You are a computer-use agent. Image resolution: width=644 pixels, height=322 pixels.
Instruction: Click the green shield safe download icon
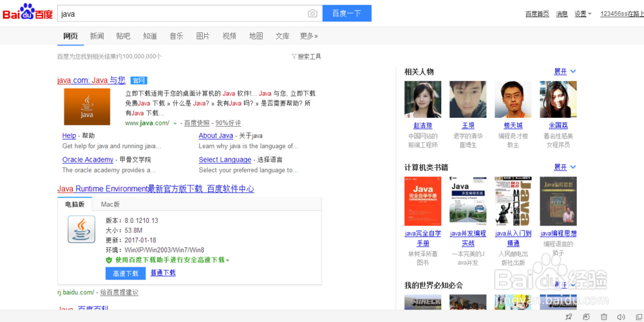coord(109,260)
